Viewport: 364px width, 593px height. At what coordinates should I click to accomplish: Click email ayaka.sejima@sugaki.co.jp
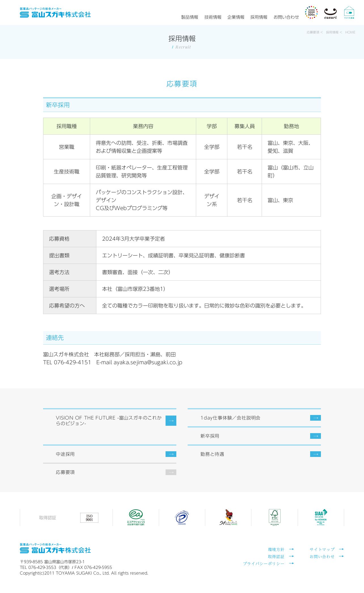(148, 362)
